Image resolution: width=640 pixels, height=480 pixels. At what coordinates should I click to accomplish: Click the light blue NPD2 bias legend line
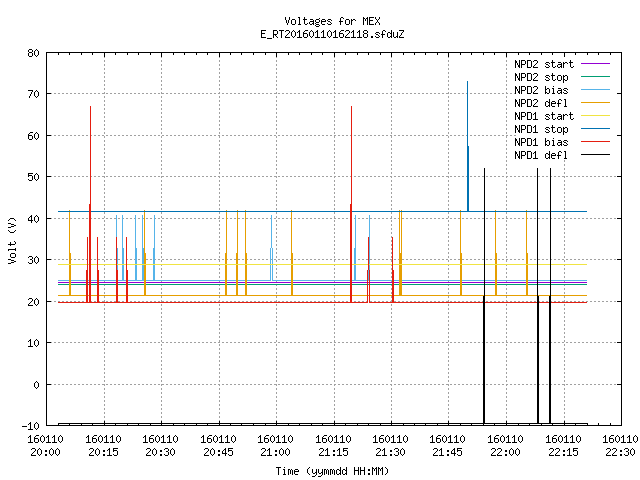pyautogui.click(x=595, y=90)
